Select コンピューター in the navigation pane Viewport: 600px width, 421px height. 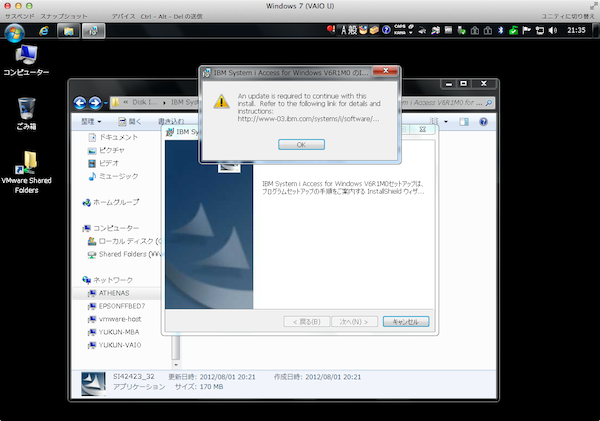pos(111,228)
